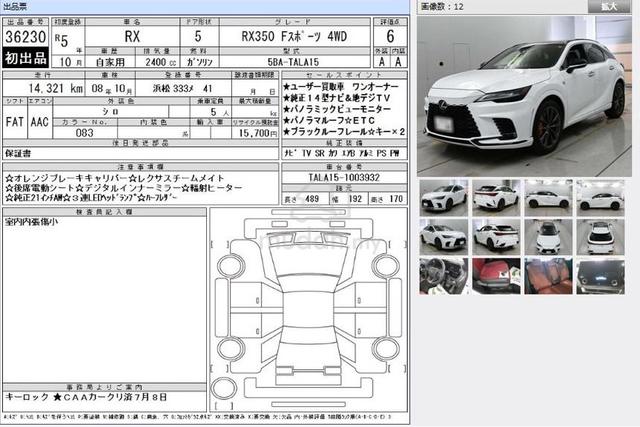Click the vehicle body damage diagram
Screen dimensions: 640x427
309,310
